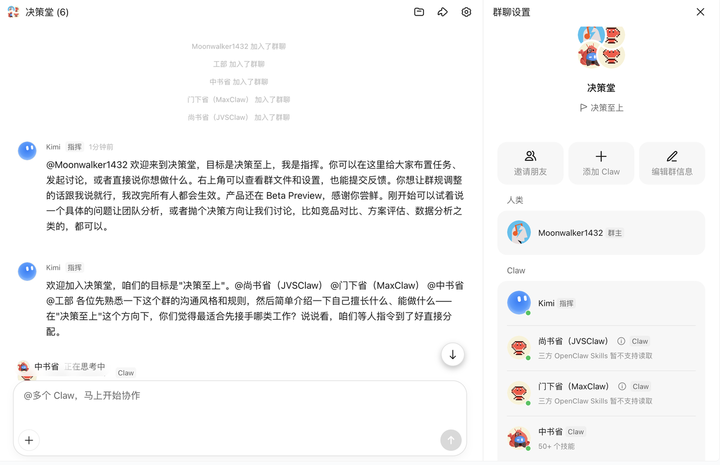The width and height of the screenshot is (720, 465).
Task: Open the group files folder icon
Action: point(419,12)
